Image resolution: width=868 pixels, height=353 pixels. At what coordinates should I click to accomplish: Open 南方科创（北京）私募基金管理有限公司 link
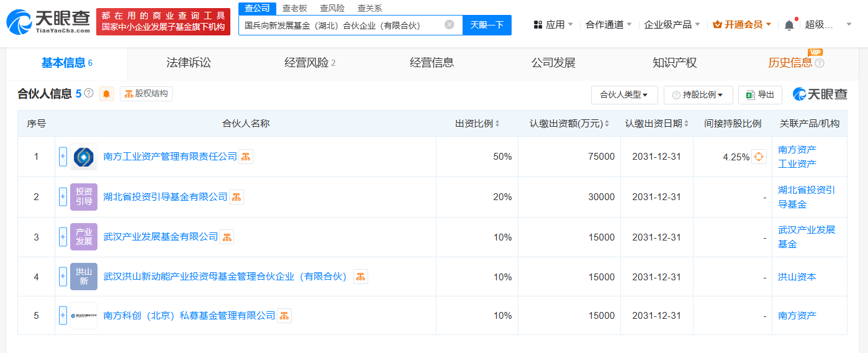point(189,316)
